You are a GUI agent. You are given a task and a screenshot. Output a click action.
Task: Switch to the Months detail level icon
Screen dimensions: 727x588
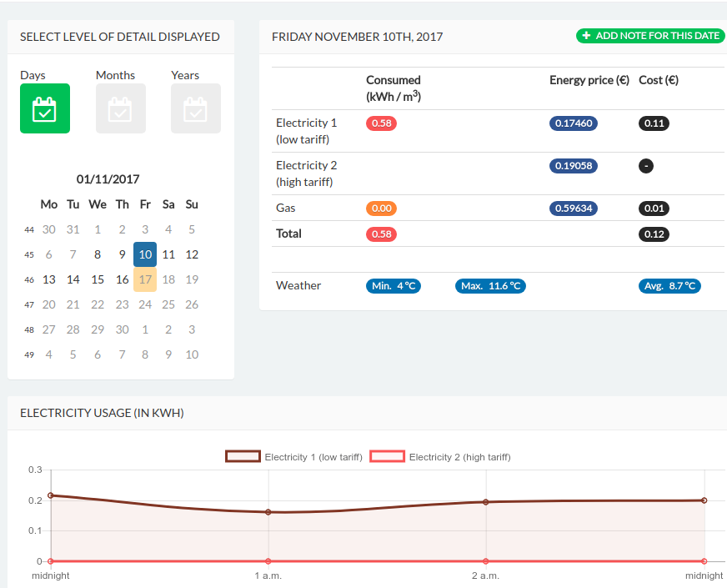pos(121,108)
